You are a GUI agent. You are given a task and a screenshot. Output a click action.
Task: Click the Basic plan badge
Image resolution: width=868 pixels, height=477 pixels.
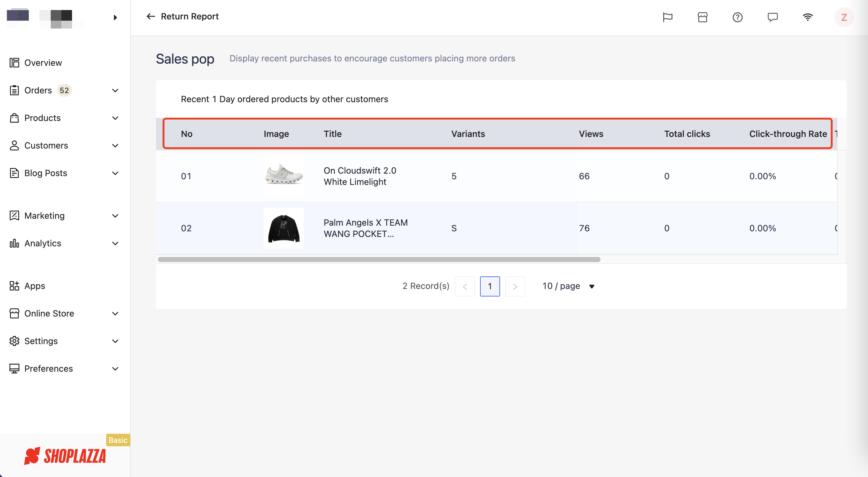pyautogui.click(x=118, y=440)
